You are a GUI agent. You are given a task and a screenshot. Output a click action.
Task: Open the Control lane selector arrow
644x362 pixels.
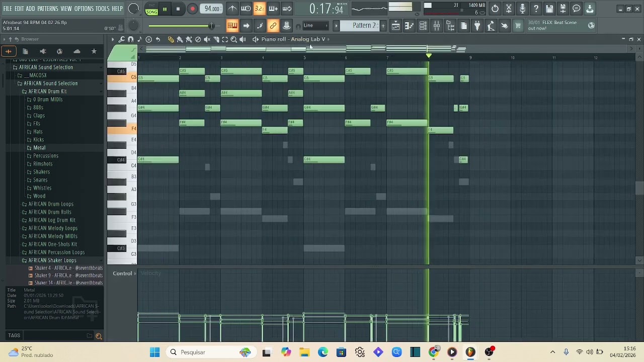click(x=136, y=274)
